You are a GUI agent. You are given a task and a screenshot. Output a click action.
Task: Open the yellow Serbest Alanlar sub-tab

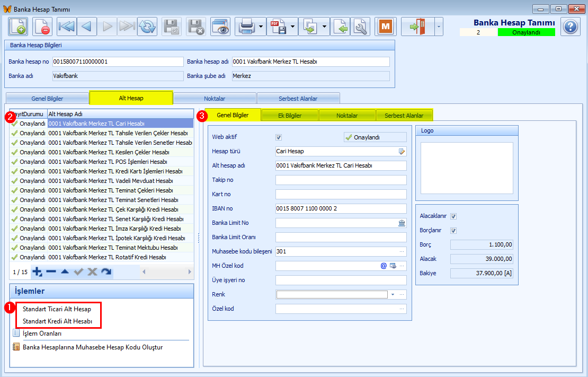coord(404,115)
